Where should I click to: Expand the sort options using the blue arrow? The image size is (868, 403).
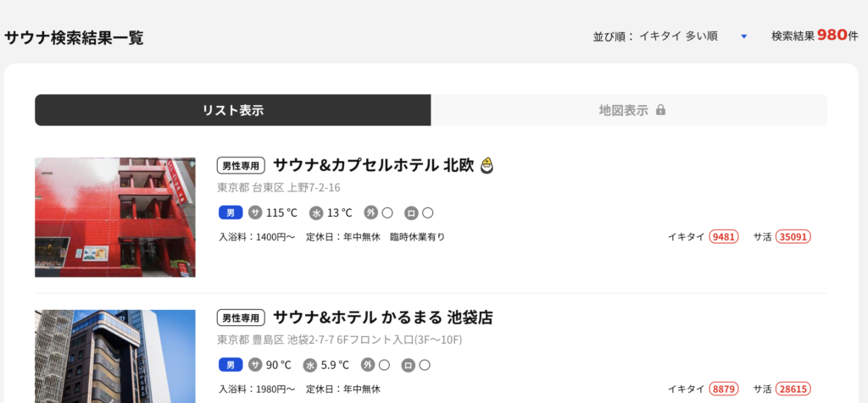click(744, 36)
